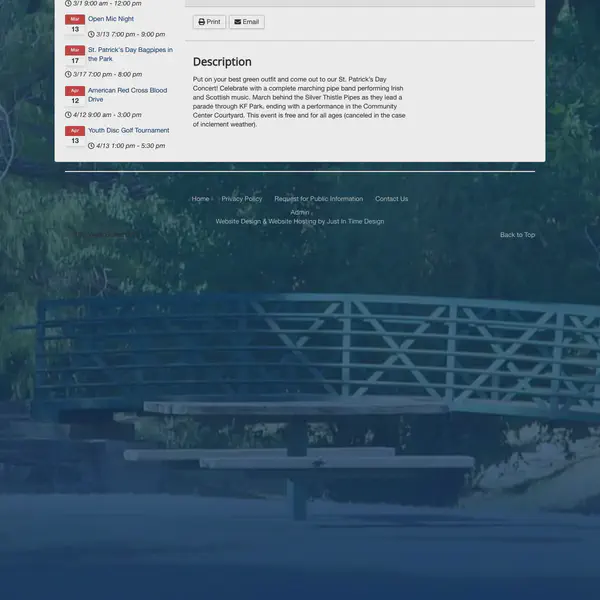Open Contact Us footer link
Image resolution: width=600 pixels, height=600 pixels.
click(391, 199)
